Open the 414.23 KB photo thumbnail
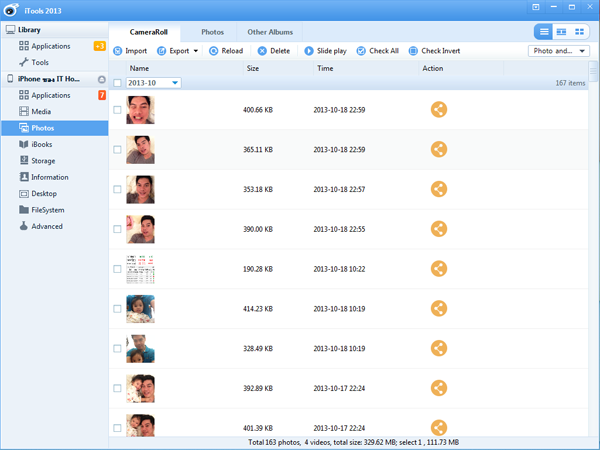Image resolution: width=600 pixels, height=450 pixels. [x=140, y=308]
